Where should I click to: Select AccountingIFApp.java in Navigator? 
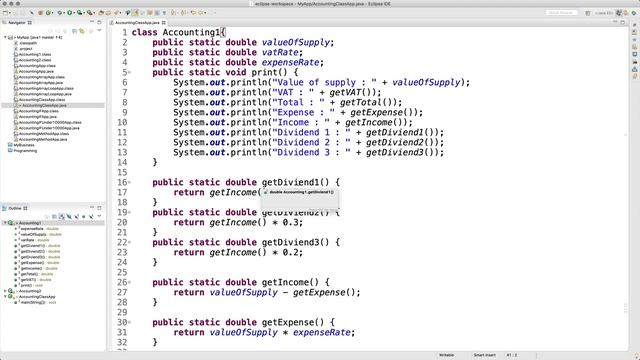point(38,117)
